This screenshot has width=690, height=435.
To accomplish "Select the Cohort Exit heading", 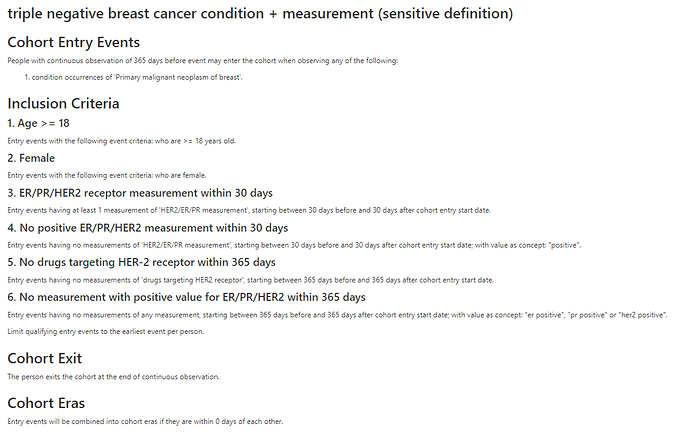I will [x=45, y=358].
